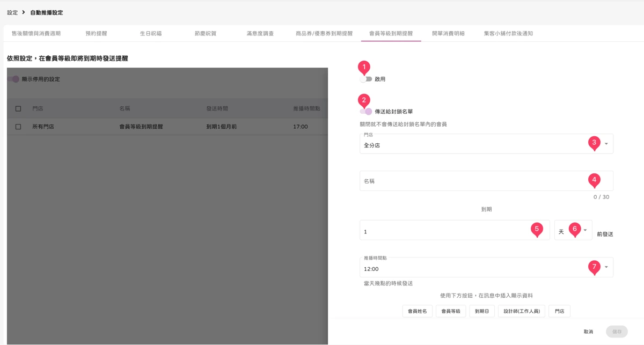
Task: Switch to the 開單消費明細 tab
Action: 448,33
